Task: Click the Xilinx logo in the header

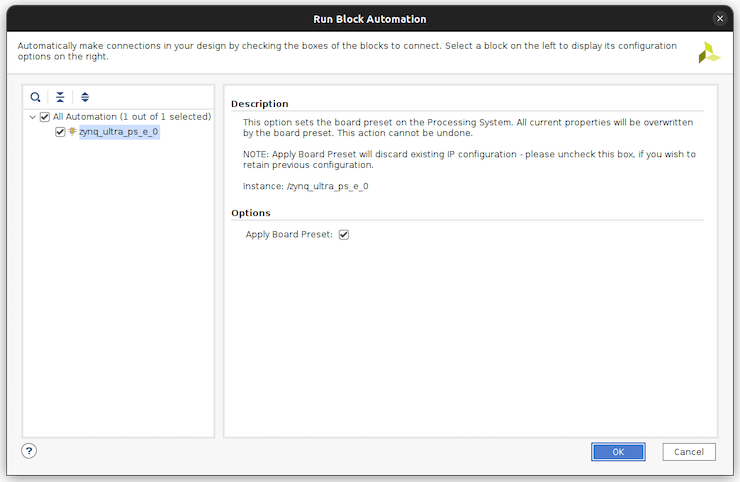Action: (x=708, y=54)
